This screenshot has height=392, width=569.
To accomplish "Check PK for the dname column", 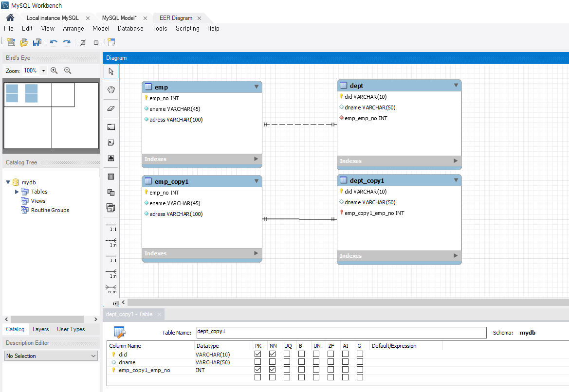I will coord(257,362).
